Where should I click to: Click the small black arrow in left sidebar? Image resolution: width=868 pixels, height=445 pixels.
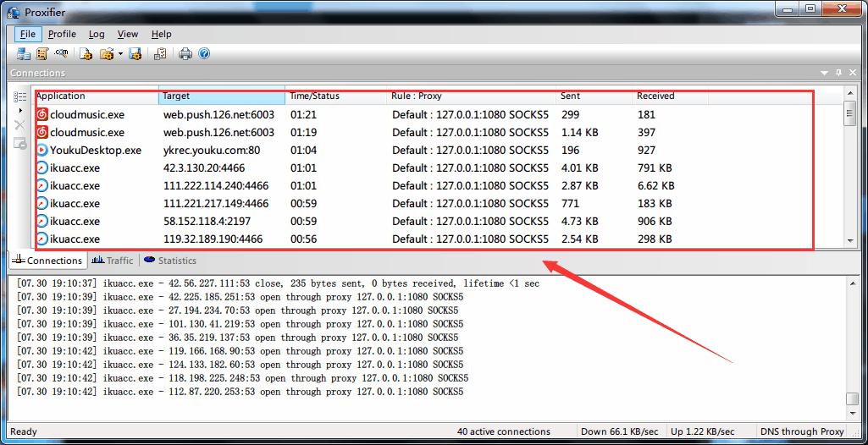pos(20,111)
